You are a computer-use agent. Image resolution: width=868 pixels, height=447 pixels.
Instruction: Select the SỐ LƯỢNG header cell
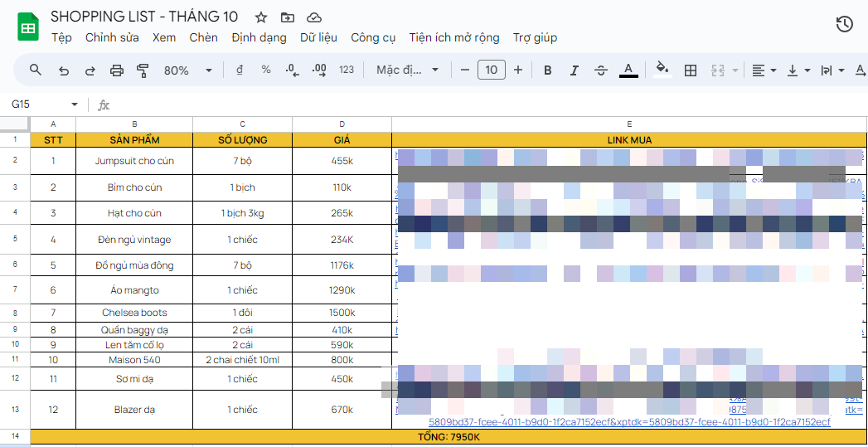click(242, 140)
